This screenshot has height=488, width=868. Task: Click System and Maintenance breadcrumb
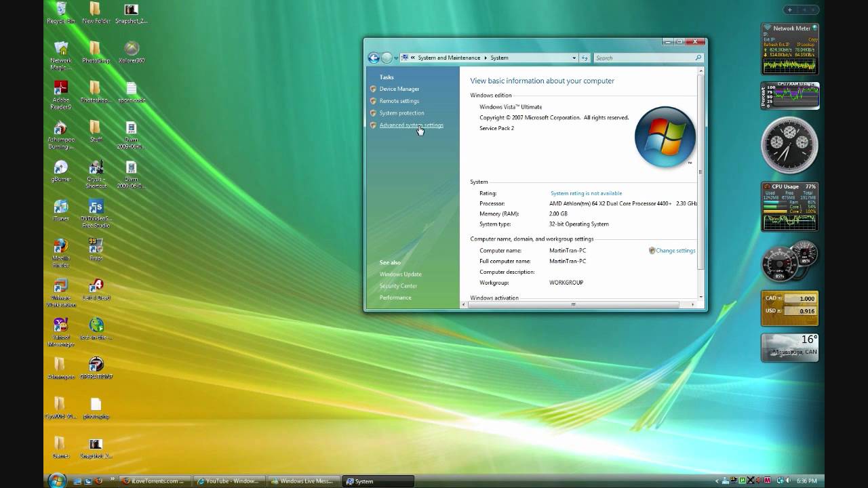coord(449,58)
